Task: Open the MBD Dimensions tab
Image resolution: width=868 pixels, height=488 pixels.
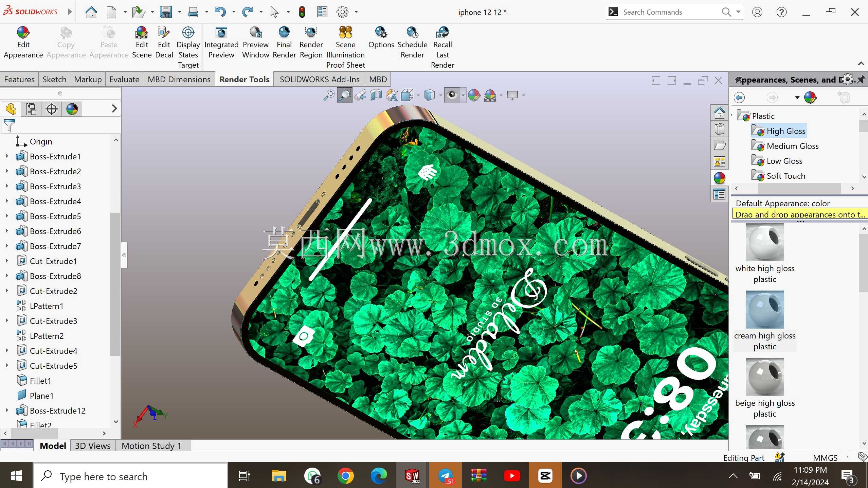Action: click(x=179, y=79)
